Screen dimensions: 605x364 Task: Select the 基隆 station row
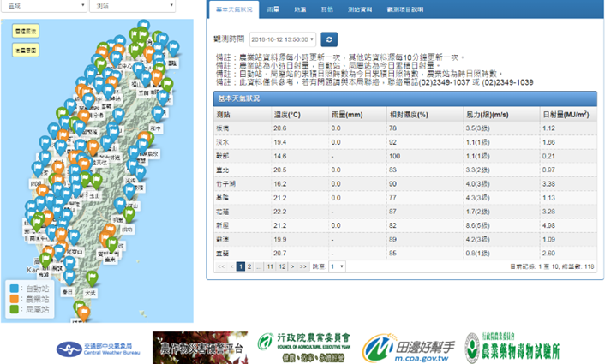[405, 198]
